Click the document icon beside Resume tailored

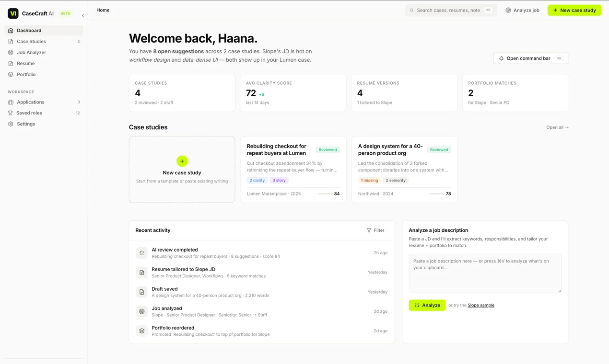tap(141, 273)
